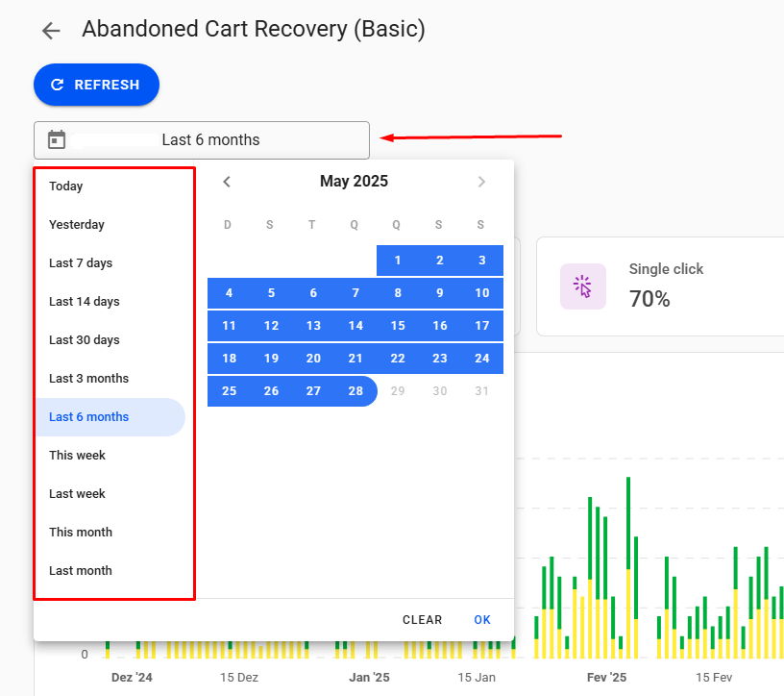Viewport: 784px width, 696px height.
Task: Choose This week preset
Action: click(x=78, y=456)
